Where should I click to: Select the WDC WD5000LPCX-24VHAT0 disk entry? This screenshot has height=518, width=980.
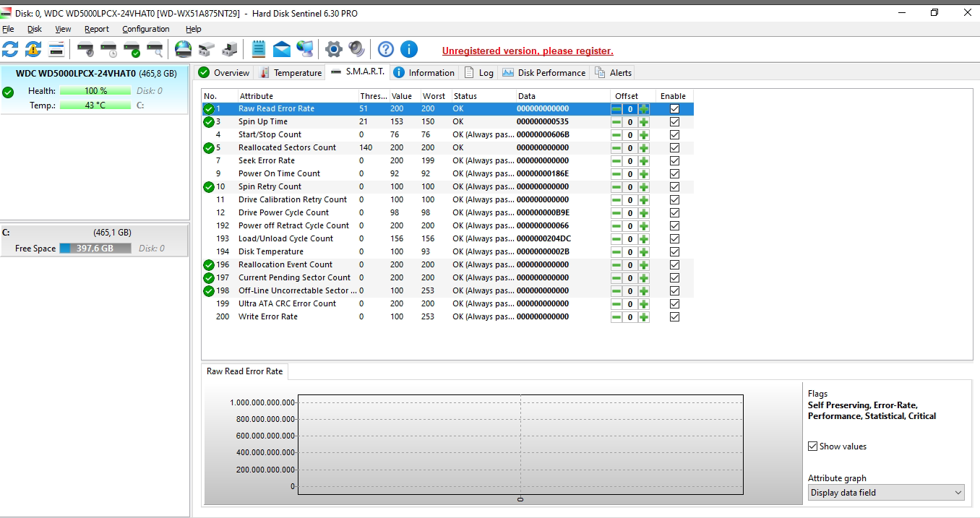[x=94, y=89]
